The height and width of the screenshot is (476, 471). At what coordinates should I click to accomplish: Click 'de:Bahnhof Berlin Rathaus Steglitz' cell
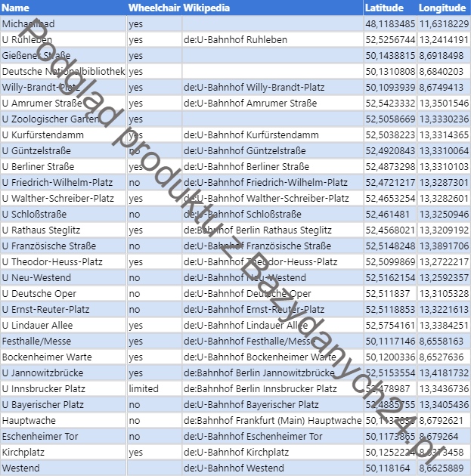click(272, 230)
